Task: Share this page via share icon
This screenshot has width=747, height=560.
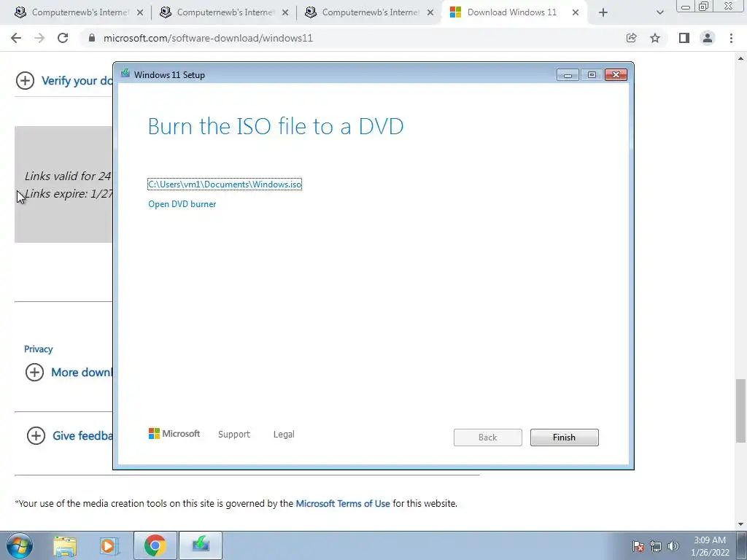Action: (x=631, y=38)
